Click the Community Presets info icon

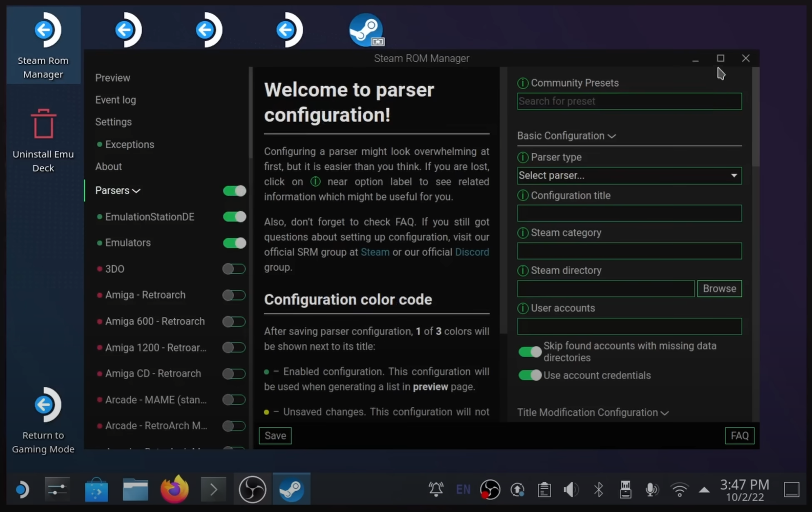tap(522, 83)
